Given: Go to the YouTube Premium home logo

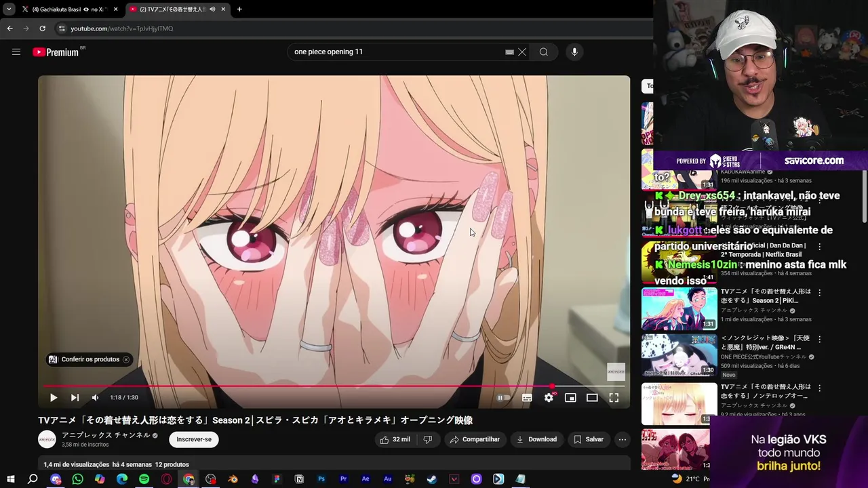Looking at the screenshot, I should tap(56, 52).
